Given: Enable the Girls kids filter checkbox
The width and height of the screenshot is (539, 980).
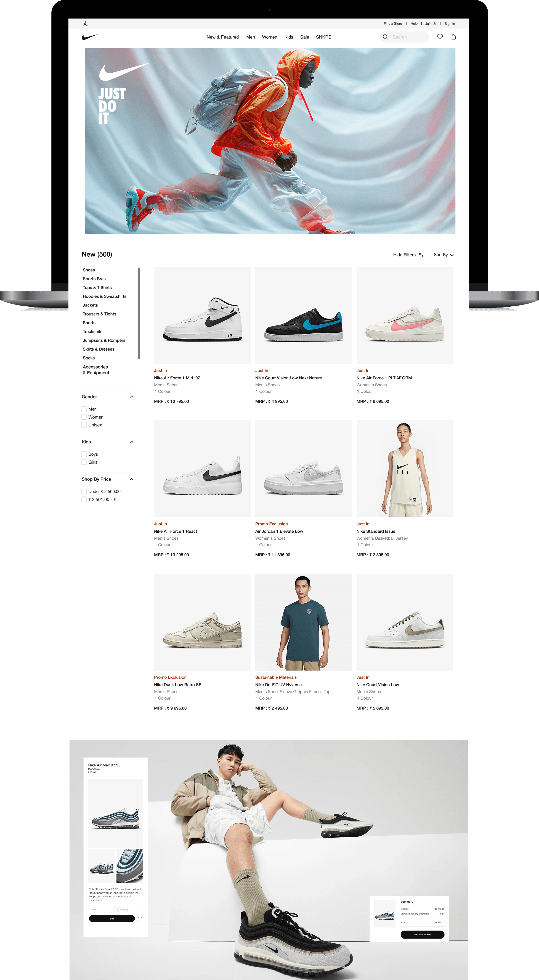Looking at the screenshot, I should tap(84, 462).
